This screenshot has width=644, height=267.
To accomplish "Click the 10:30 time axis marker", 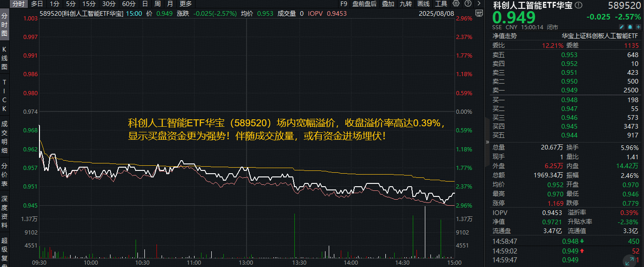I will [x=143, y=262].
